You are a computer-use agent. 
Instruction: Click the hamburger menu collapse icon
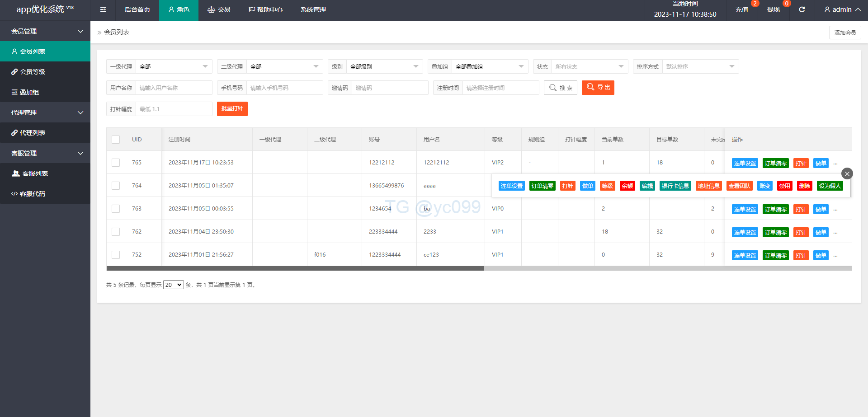click(103, 9)
